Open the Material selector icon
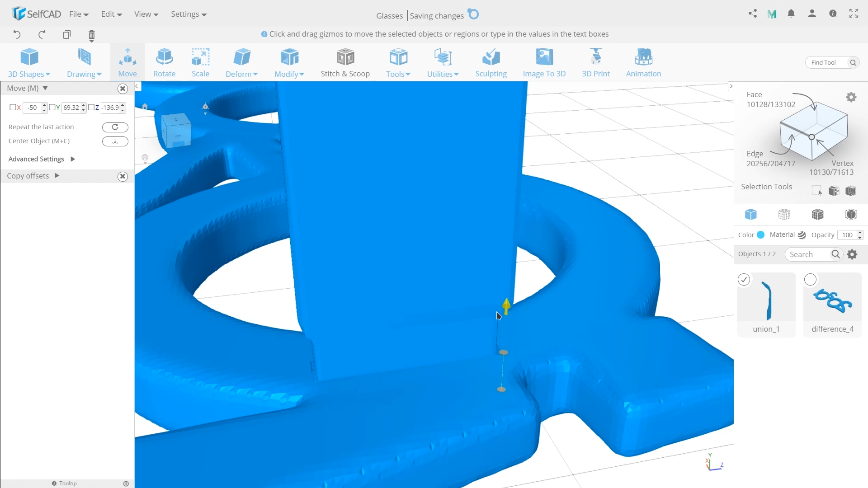868x488 pixels. click(x=802, y=235)
